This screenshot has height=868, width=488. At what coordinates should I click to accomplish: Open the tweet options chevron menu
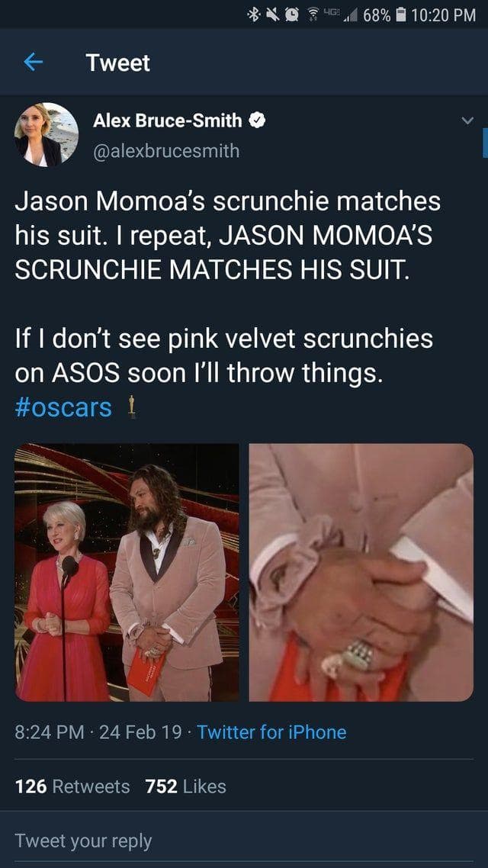click(467, 120)
